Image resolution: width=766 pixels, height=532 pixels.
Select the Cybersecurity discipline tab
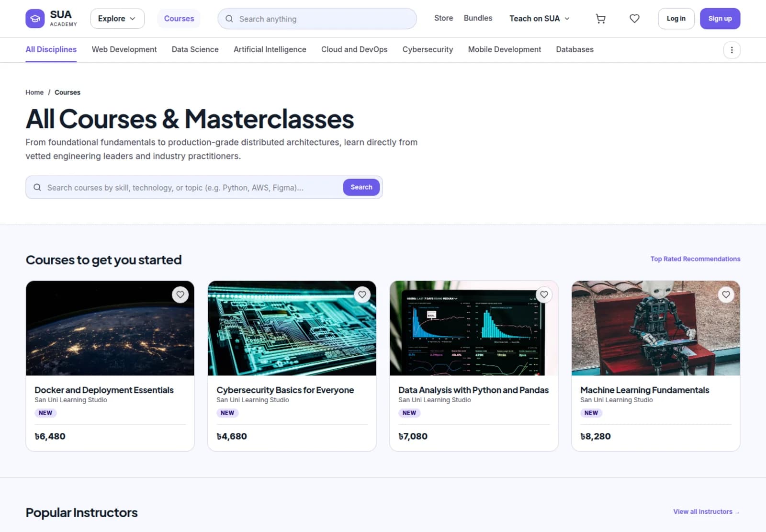point(428,49)
